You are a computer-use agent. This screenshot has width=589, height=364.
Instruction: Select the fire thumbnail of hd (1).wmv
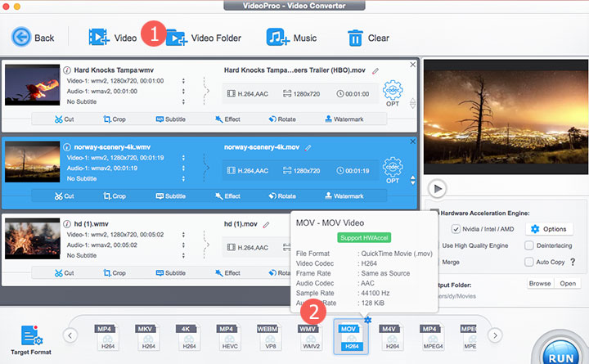pyautogui.click(x=32, y=239)
